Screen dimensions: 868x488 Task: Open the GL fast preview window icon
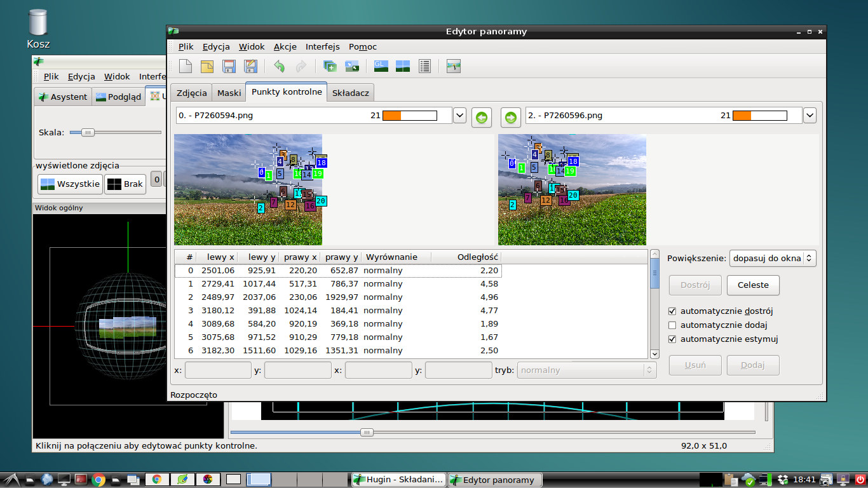point(381,66)
